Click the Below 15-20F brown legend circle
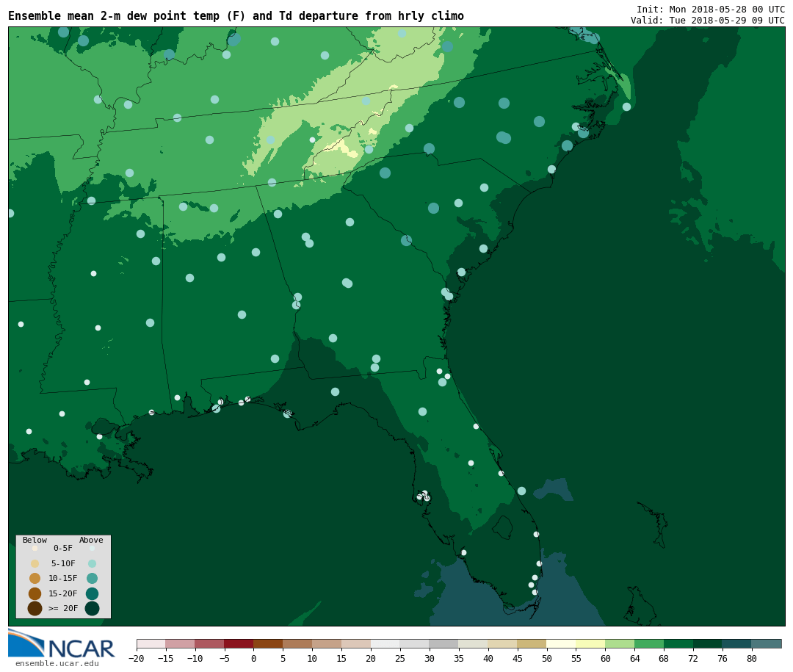 tap(35, 593)
